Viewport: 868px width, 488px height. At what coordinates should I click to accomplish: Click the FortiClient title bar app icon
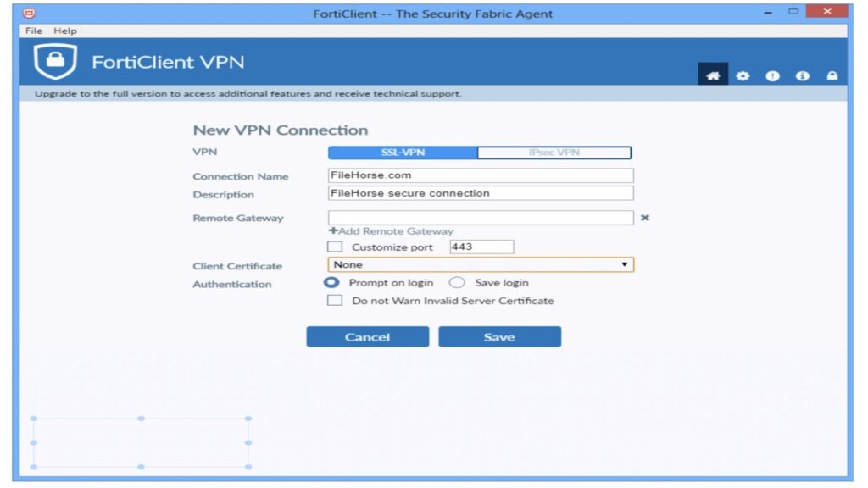pyautogui.click(x=30, y=14)
